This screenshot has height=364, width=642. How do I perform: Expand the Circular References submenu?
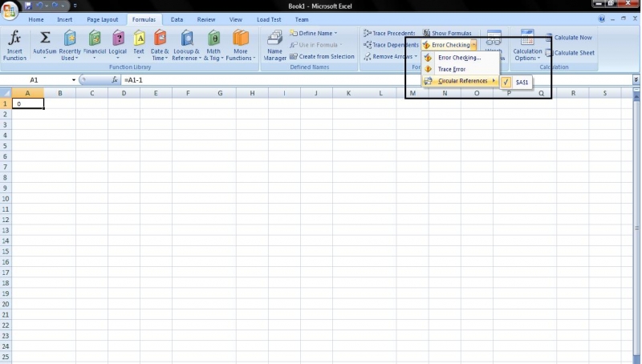pyautogui.click(x=461, y=81)
